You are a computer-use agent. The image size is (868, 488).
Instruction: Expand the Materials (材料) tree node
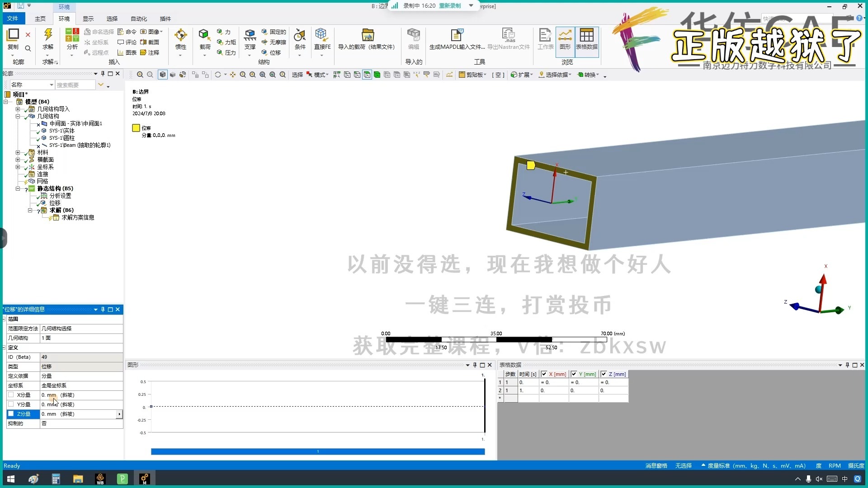(18, 153)
